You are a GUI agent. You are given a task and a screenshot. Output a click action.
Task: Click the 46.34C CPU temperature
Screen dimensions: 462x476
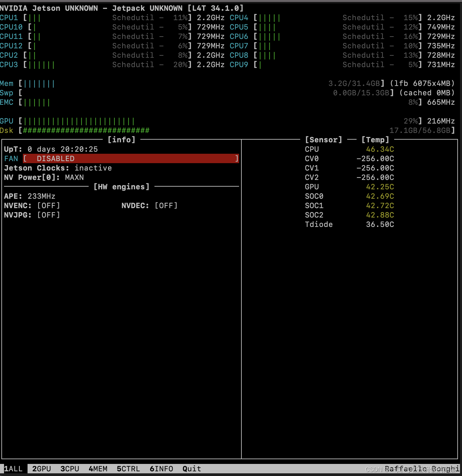click(380, 149)
